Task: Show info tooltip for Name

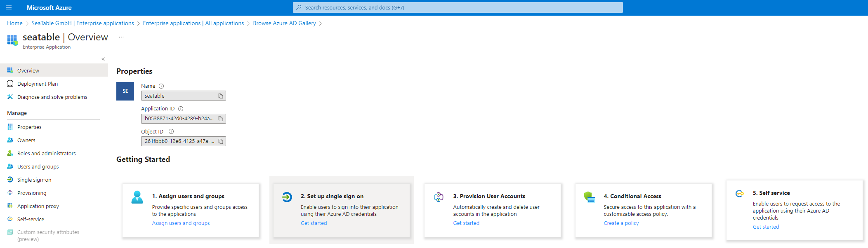Action: (x=161, y=86)
